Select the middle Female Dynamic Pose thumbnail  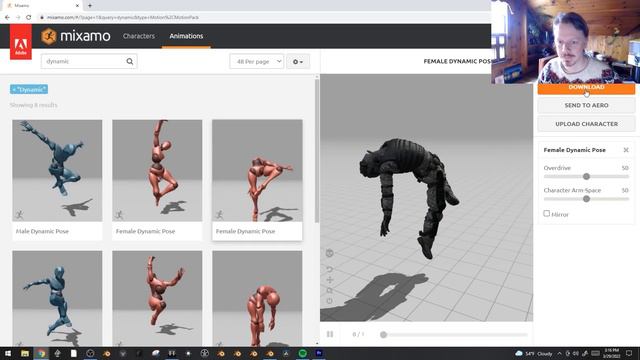[x=157, y=171]
